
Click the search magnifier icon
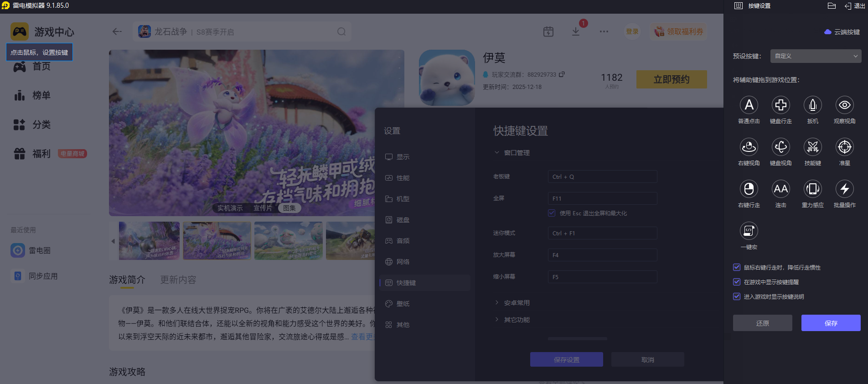341,31
